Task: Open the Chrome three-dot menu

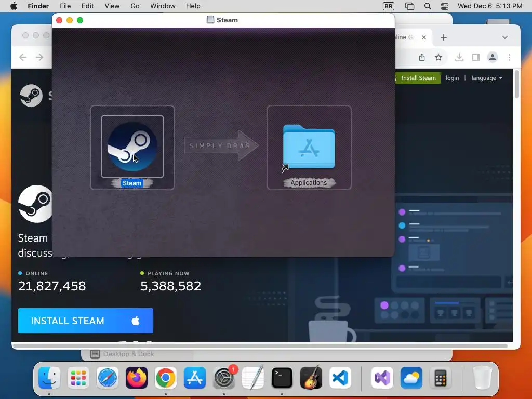Action: coord(509,57)
